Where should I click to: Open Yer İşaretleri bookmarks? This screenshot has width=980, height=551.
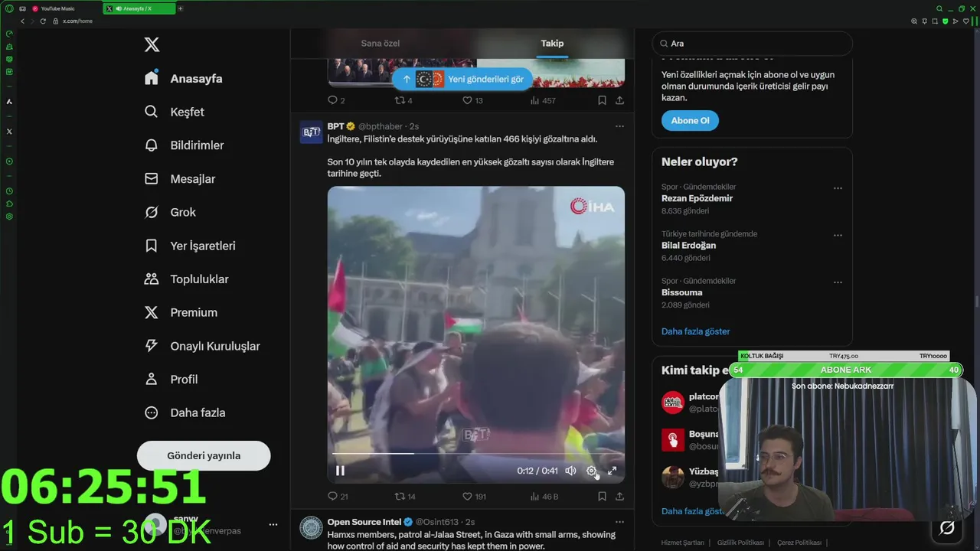[190, 246]
